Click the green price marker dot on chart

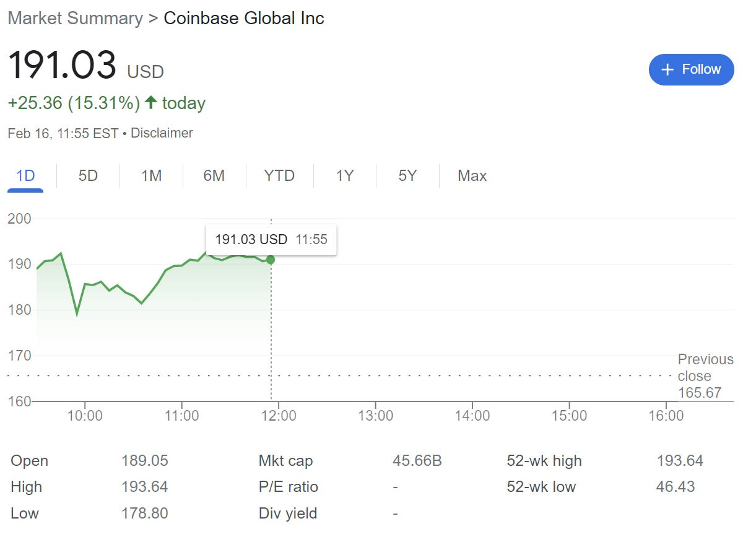(x=271, y=260)
